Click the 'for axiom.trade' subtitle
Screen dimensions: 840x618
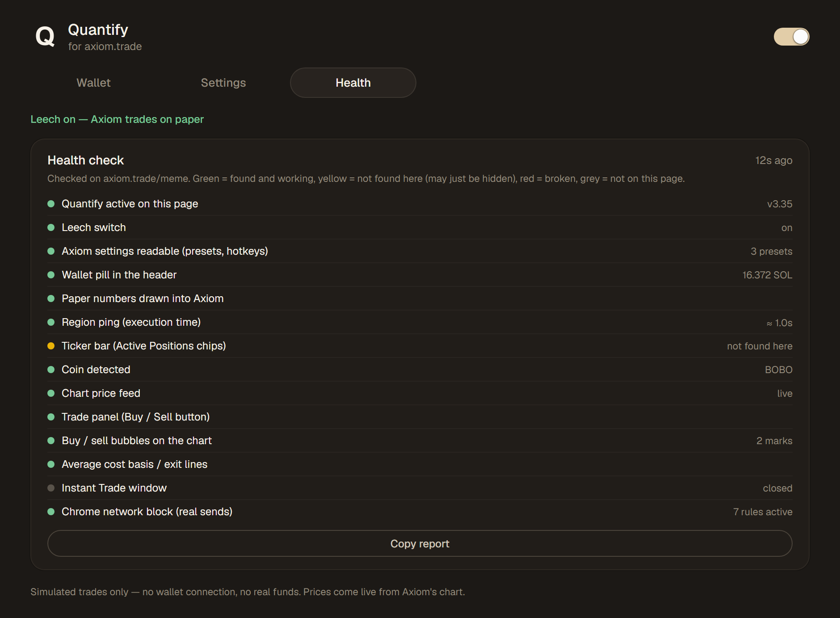[105, 46]
